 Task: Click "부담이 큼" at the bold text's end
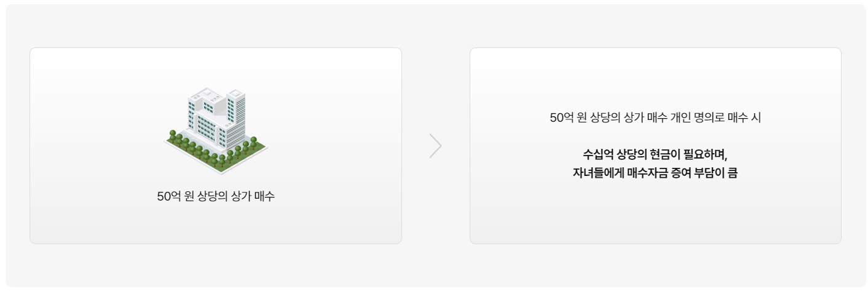tap(717, 173)
